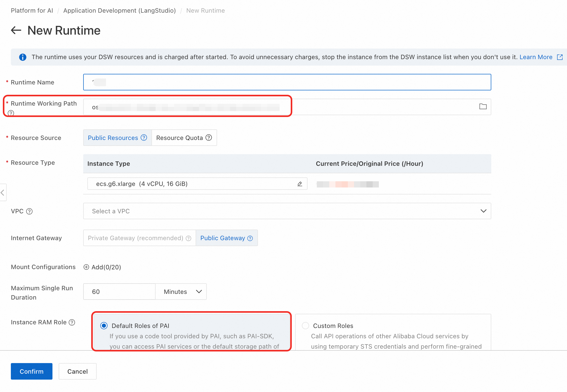Image resolution: width=567 pixels, height=392 pixels.
Task: Select Default Roles of PAI radio button
Action: coord(104,326)
